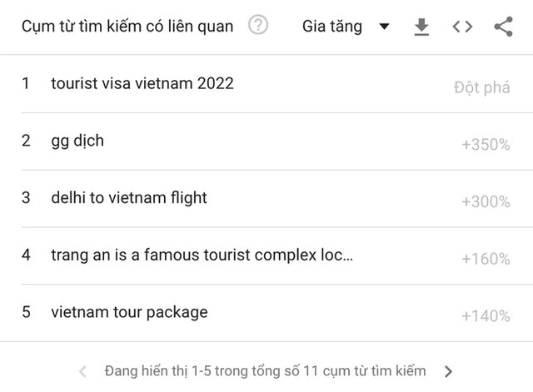Open the embed code icon

462,27
